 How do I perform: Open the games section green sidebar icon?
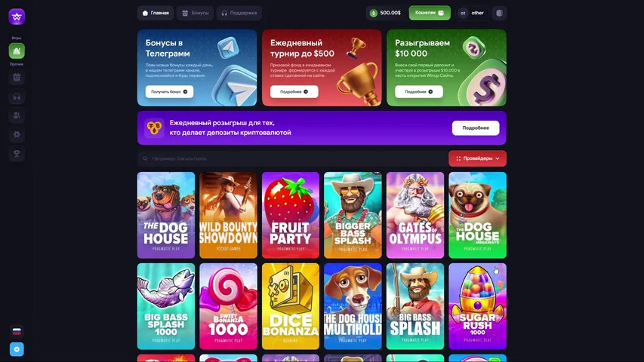[17, 51]
